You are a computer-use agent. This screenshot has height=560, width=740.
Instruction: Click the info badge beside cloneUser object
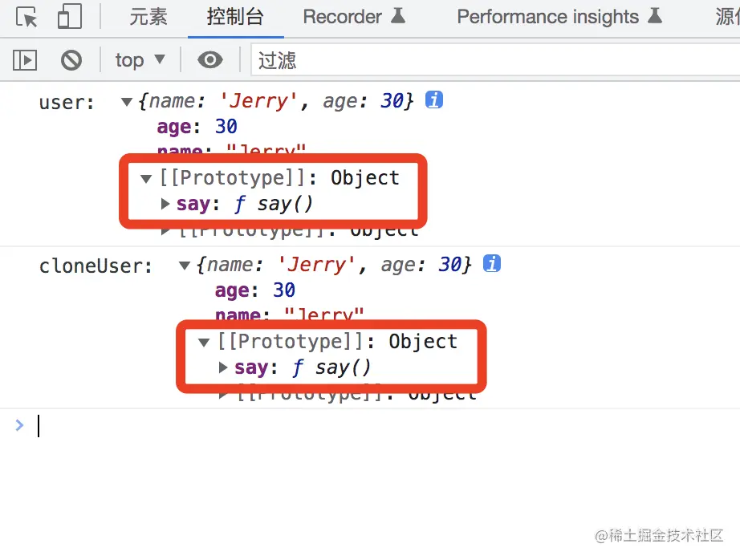[492, 264]
